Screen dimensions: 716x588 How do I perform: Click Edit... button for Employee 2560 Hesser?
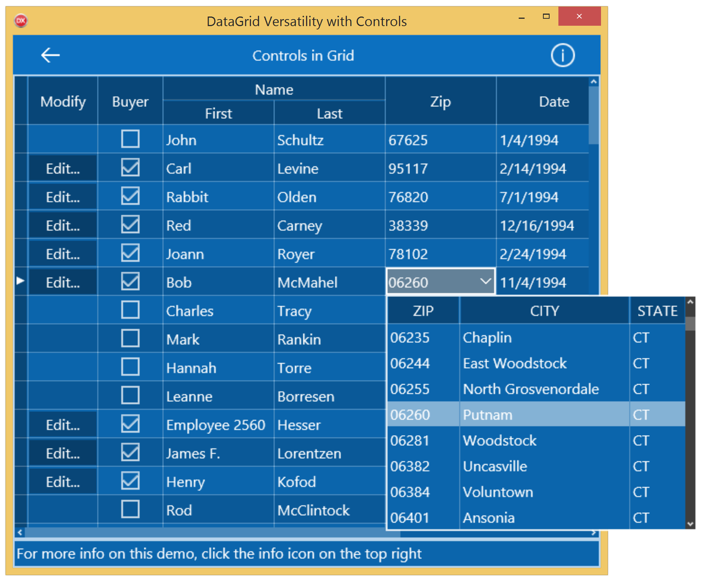coord(63,425)
